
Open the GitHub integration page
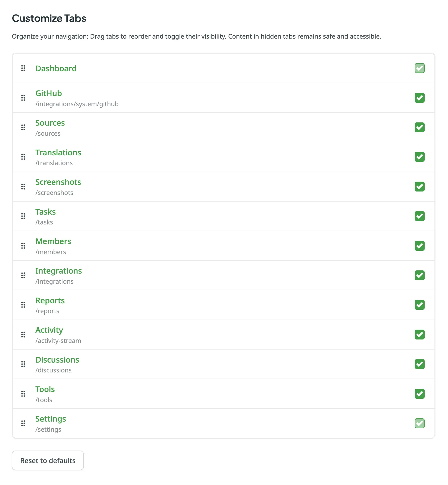coord(48,93)
